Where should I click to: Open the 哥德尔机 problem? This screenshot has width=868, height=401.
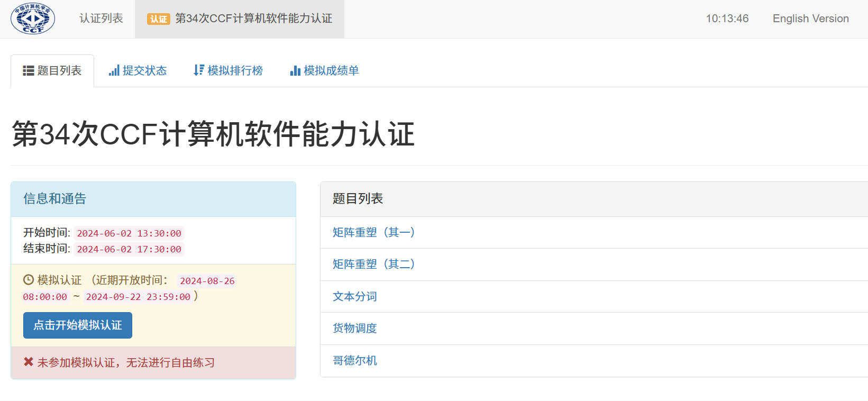[x=355, y=360]
